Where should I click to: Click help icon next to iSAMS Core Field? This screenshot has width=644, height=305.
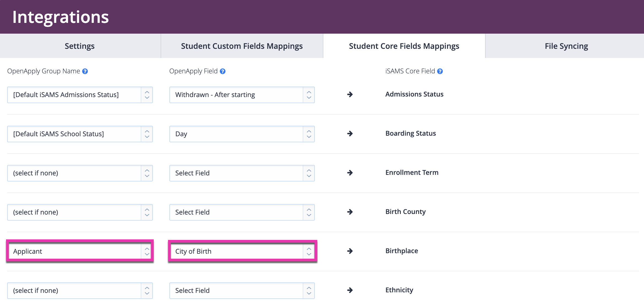pos(440,71)
